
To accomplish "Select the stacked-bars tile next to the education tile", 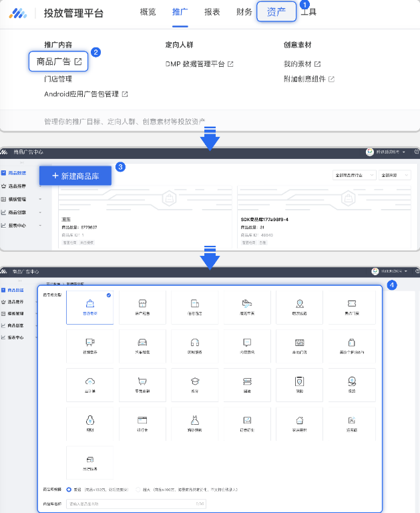I will [247, 385].
